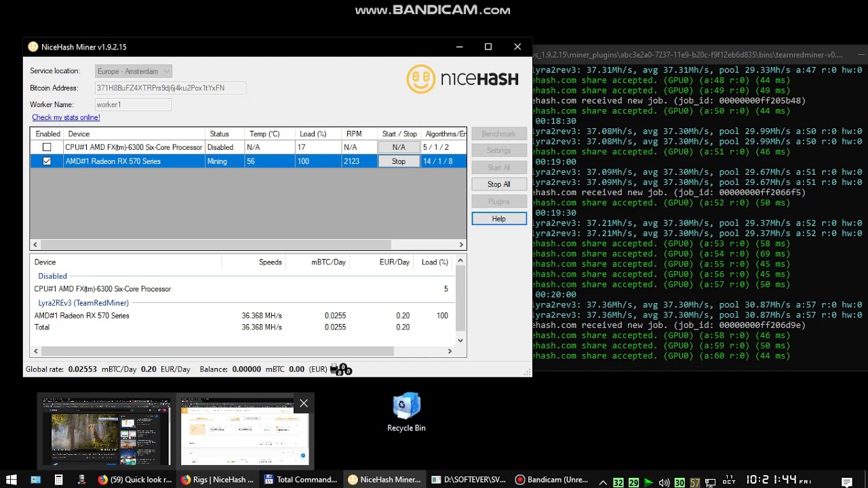Maximize the NiceHash Miner window

[x=488, y=47]
